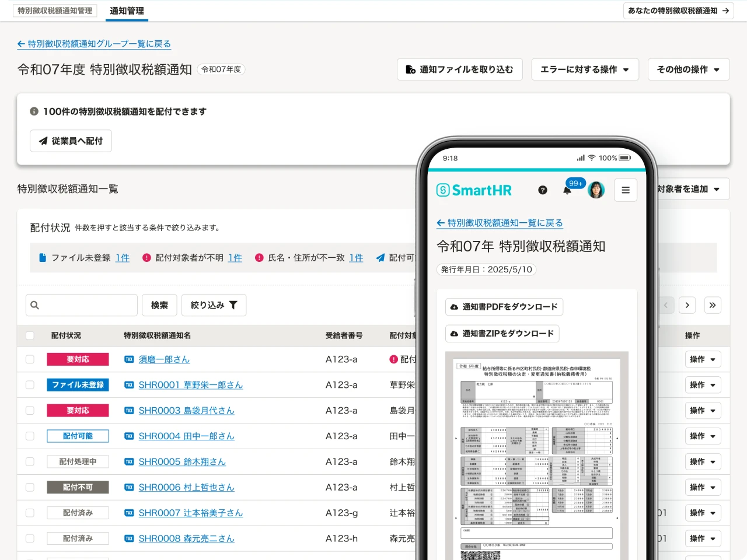Viewport: 747px width, 560px height.
Task: Open 操作 dropdown in 須磨一郎さん row
Action: coord(703,359)
